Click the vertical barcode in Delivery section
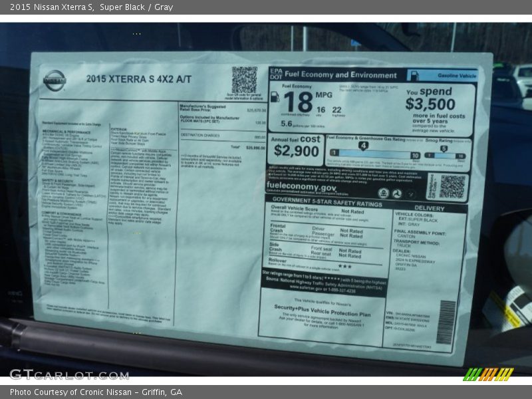Screen dimensions: 532x399 point(446,322)
